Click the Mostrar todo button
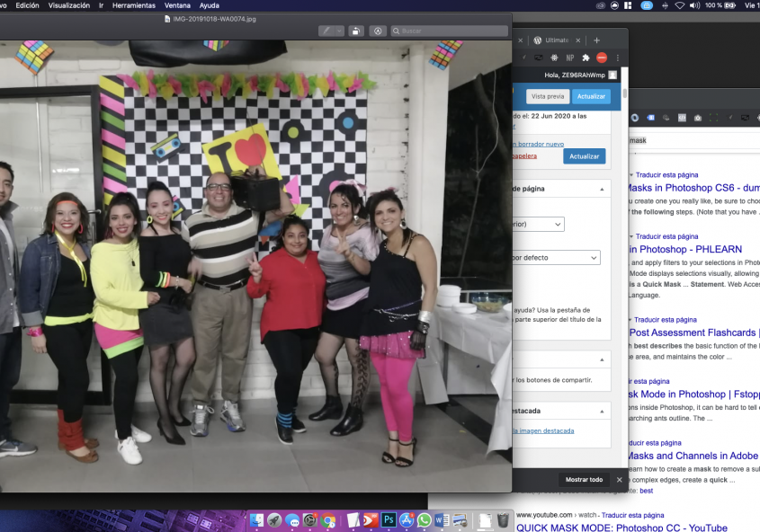The image size is (760, 532). pyautogui.click(x=584, y=480)
